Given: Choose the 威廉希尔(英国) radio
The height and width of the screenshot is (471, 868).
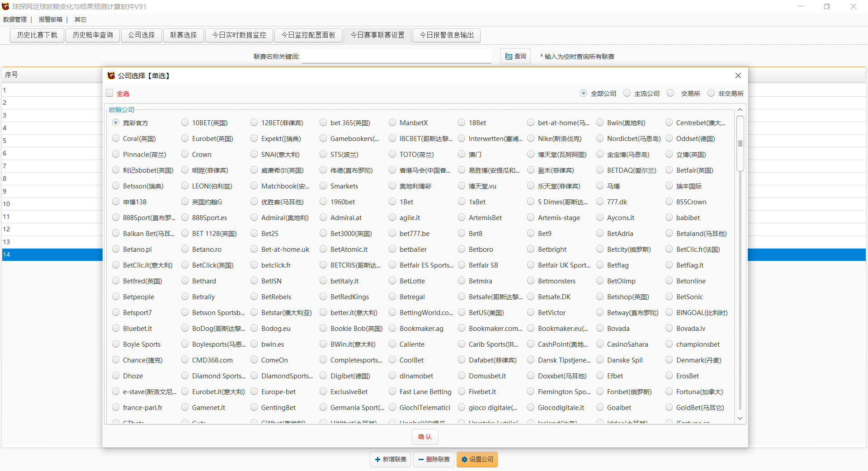Looking at the screenshot, I should pos(254,170).
